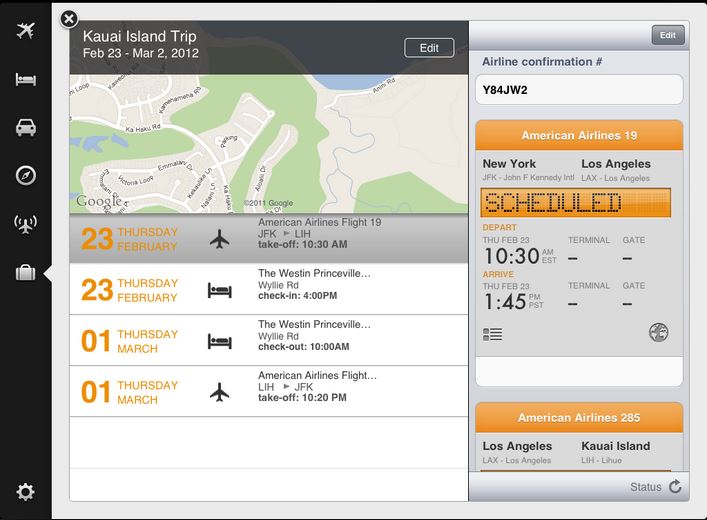
Task: Click the SCHEDULED status display
Action: [x=576, y=202]
